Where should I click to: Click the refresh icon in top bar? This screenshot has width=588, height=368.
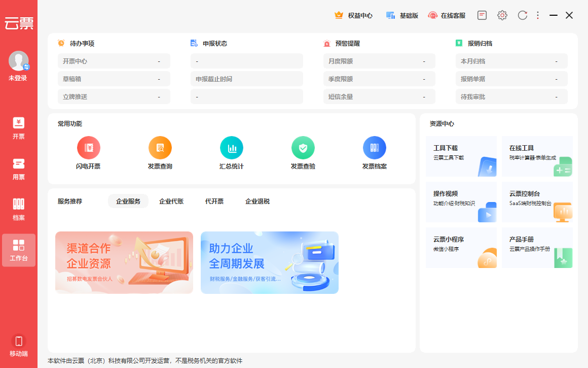point(523,15)
